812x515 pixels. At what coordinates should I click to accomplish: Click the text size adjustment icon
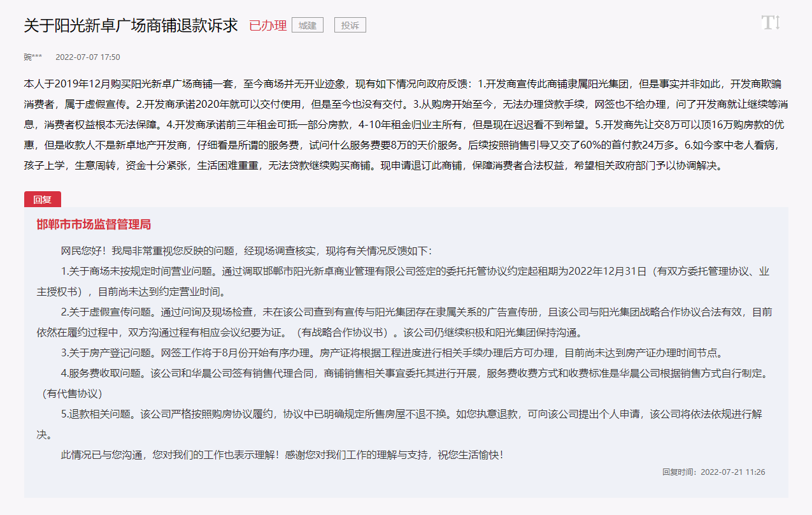(771, 24)
